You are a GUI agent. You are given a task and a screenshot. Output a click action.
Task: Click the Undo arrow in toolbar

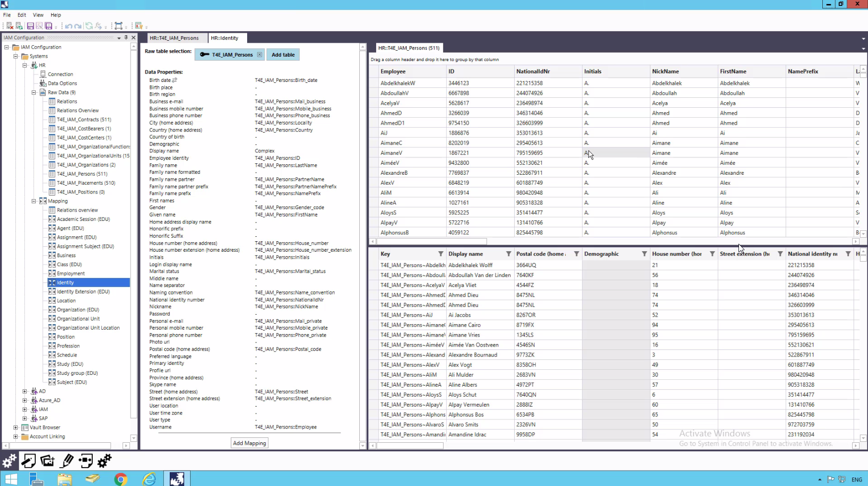(68, 26)
